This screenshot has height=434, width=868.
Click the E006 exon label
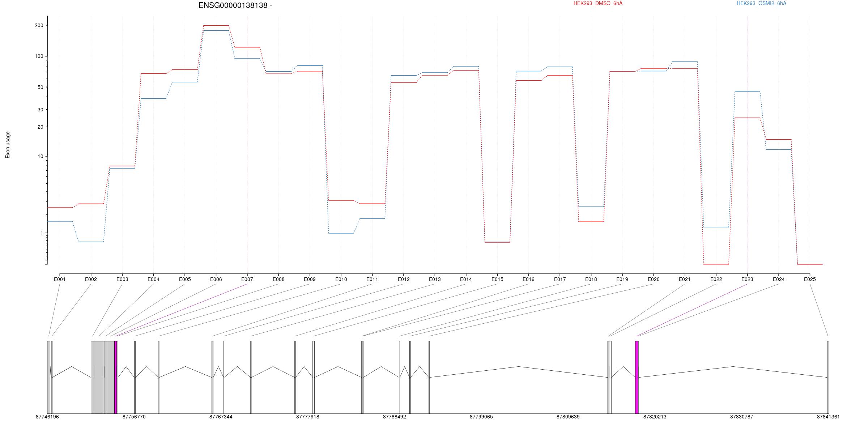(216, 279)
